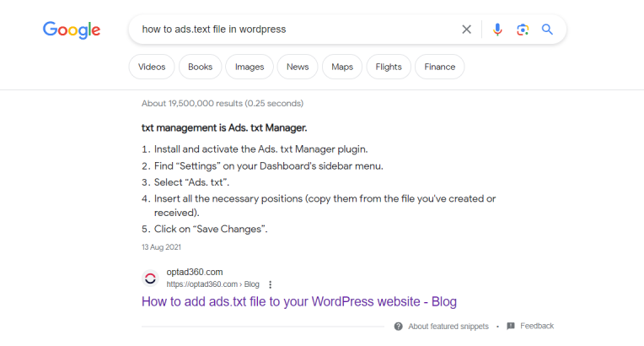Image resolution: width=644 pixels, height=346 pixels.
Task: Click the About featured snippets link
Action: coord(448,327)
